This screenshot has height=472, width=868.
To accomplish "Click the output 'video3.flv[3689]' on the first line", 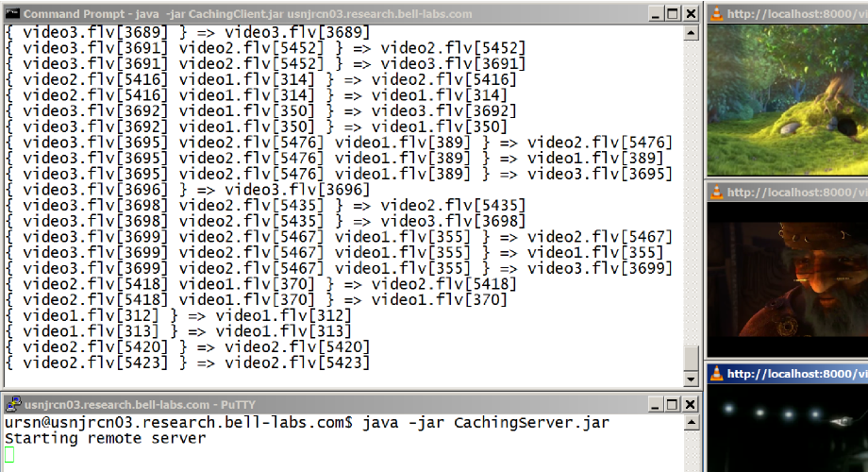I will [x=297, y=33].
